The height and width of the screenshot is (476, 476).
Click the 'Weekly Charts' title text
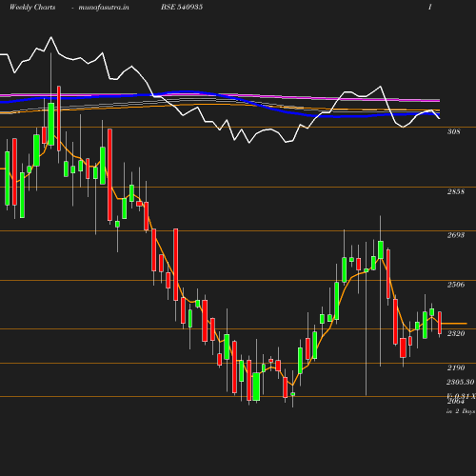pos(32,7)
